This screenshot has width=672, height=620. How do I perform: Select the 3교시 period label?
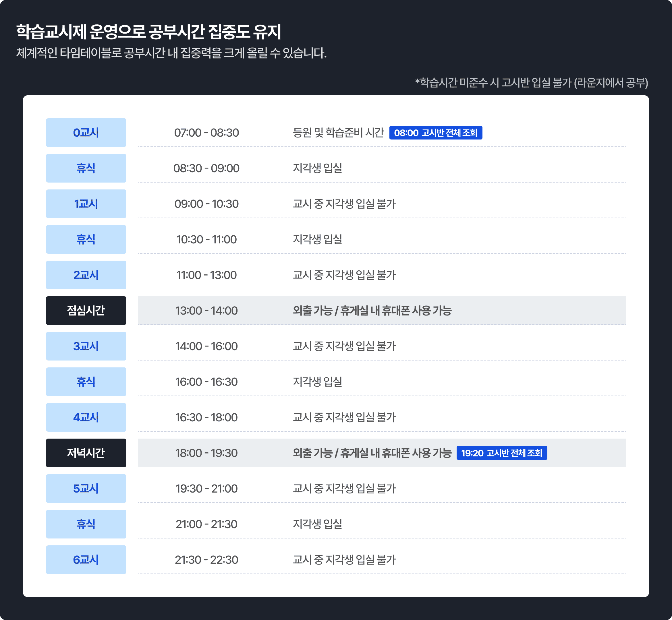[x=86, y=346]
